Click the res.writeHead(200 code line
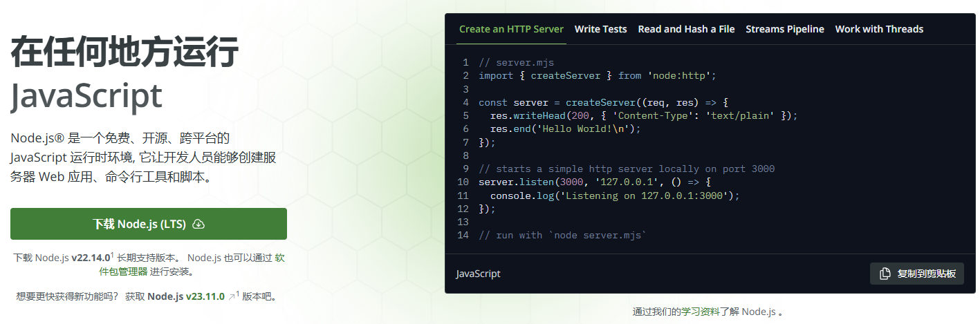 point(644,115)
